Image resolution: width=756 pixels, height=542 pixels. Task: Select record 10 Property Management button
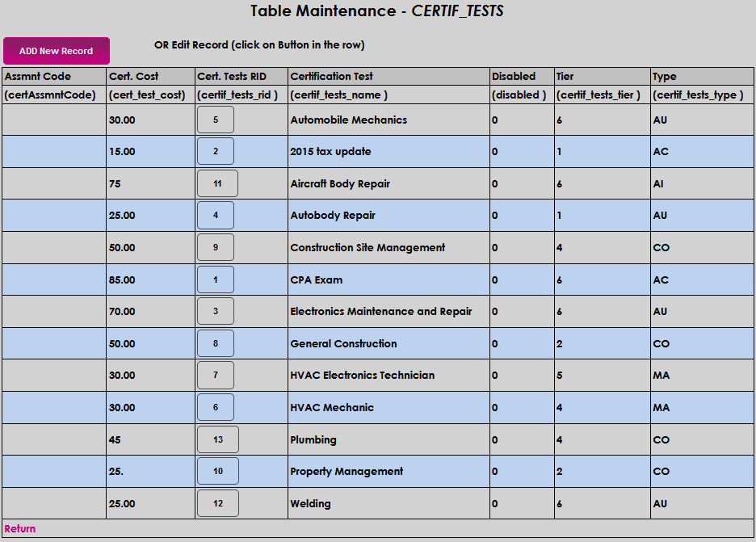tap(218, 471)
